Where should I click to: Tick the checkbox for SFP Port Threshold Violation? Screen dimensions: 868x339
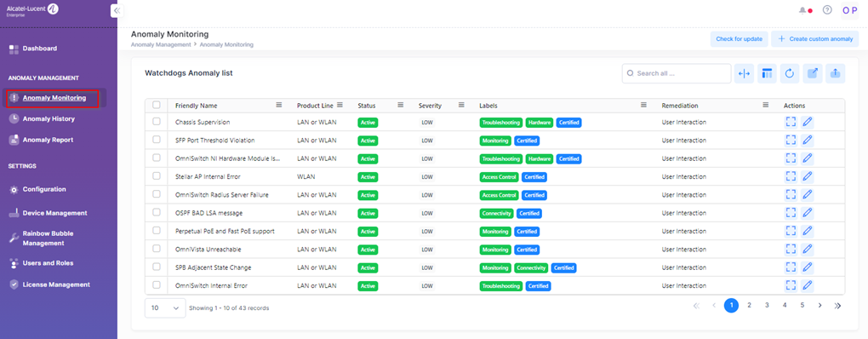pos(157,141)
